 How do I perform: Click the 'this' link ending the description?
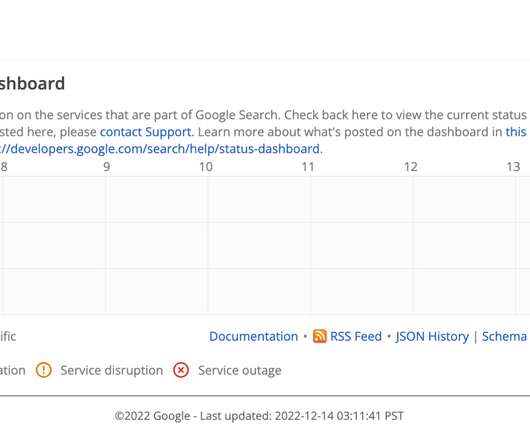(516, 132)
